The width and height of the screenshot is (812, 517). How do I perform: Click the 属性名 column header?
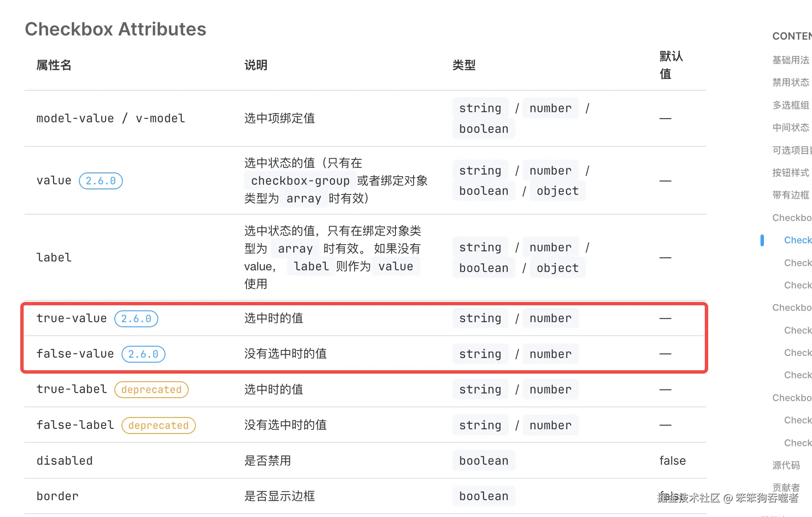click(54, 65)
